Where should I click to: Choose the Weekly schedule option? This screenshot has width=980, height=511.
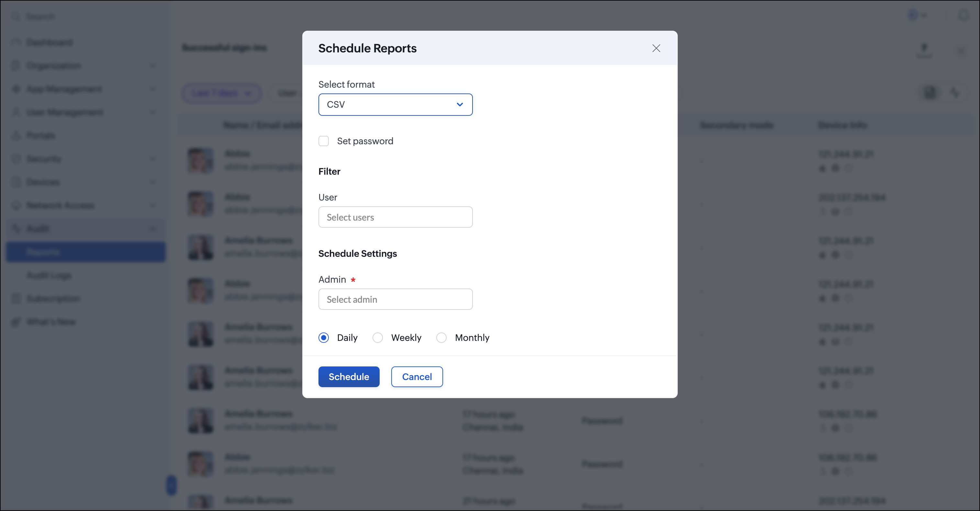(377, 338)
